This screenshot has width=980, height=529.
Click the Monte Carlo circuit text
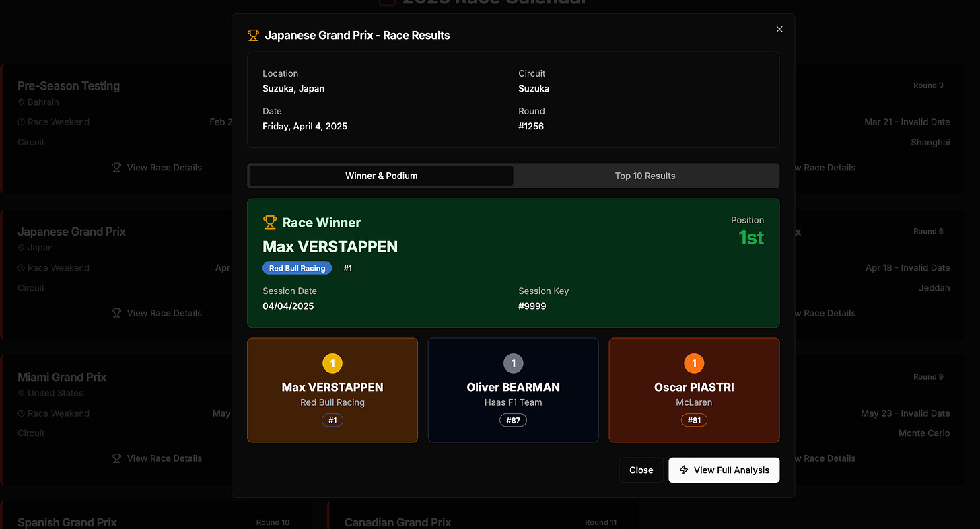pos(924,433)
